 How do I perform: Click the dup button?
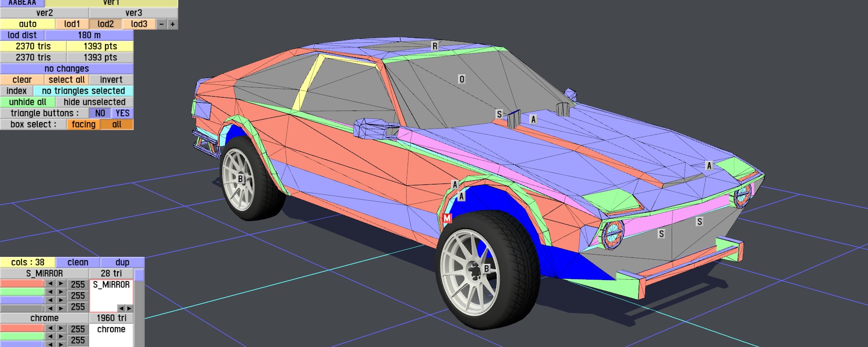point(123,262)
